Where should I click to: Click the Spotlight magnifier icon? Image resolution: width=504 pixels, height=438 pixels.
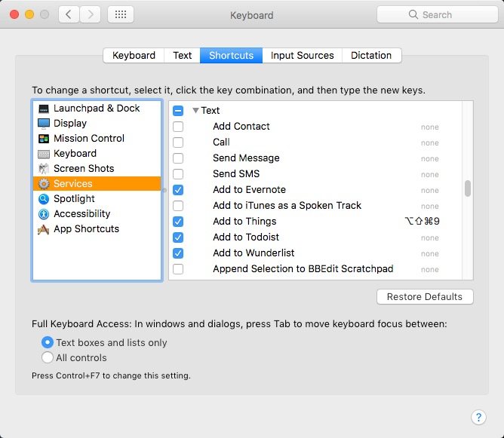click(x=44, y=199)
